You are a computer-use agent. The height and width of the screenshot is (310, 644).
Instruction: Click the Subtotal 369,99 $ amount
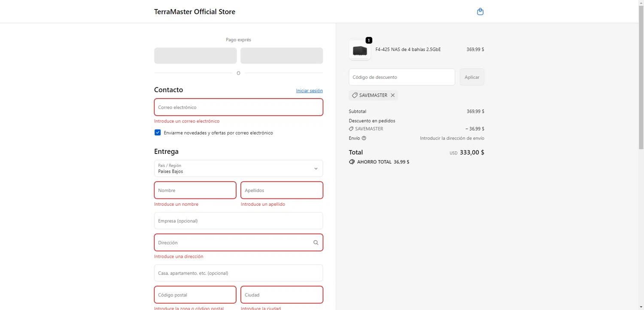[x=475, y=111]
